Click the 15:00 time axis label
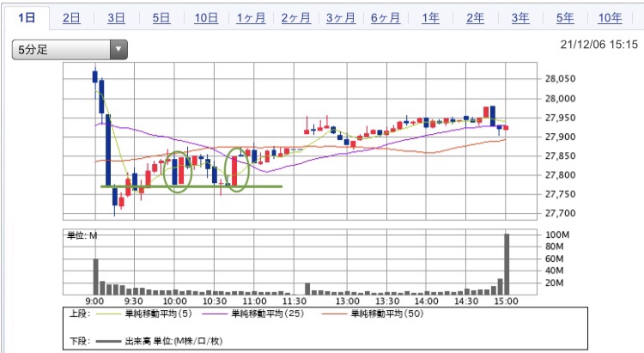 pos(506,301)
